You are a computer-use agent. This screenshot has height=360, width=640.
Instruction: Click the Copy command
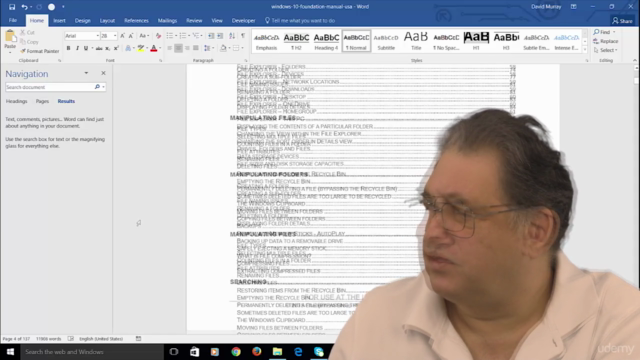tap(29, 42)
